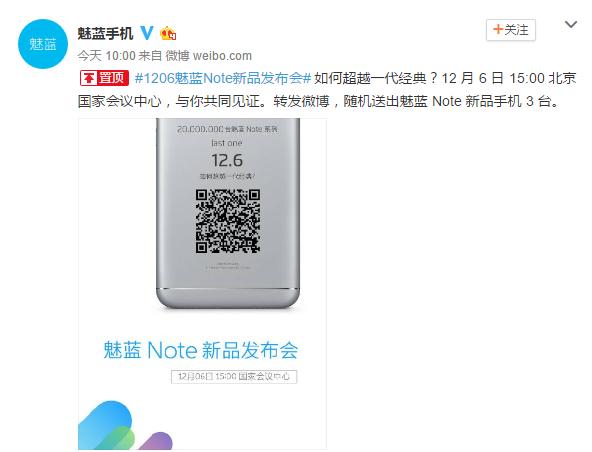Viewport: 592px width, 452px height.
Task: Click the 魅蓝 round profile avatar
Action: click(x=43, y=44)
